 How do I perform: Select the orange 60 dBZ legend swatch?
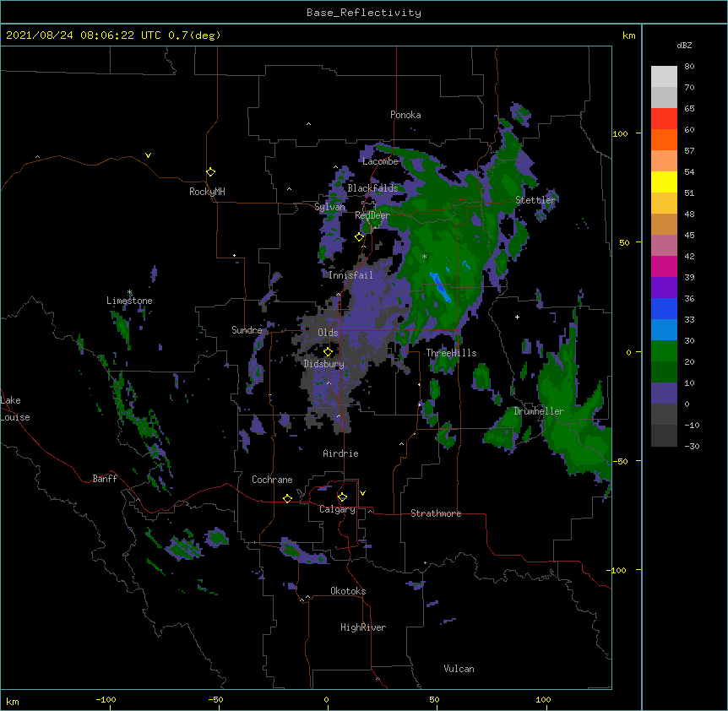click(664, 139)
